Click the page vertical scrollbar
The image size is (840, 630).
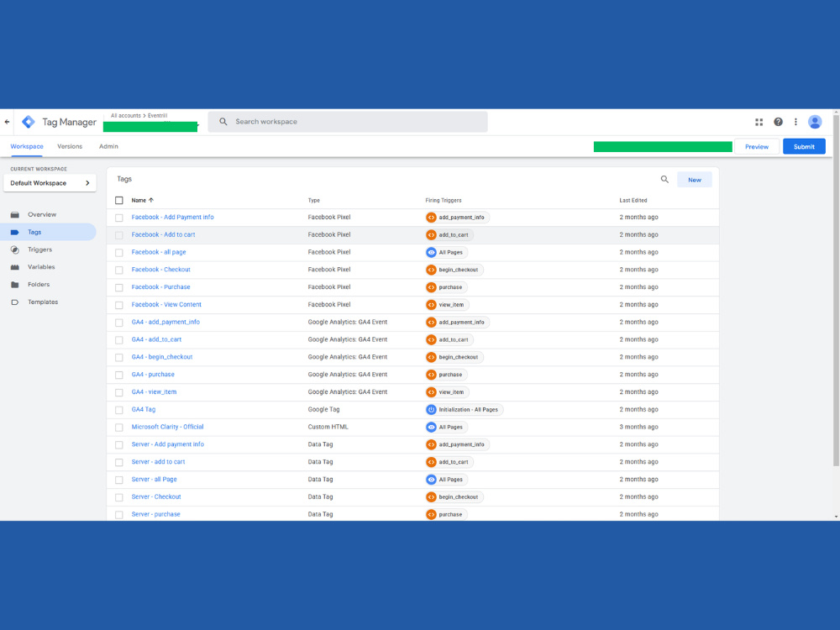(837, 289)
